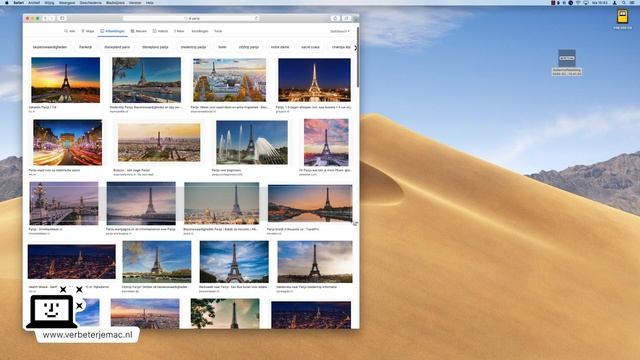Go forward with Safari's forward arrow

point(52,18)
